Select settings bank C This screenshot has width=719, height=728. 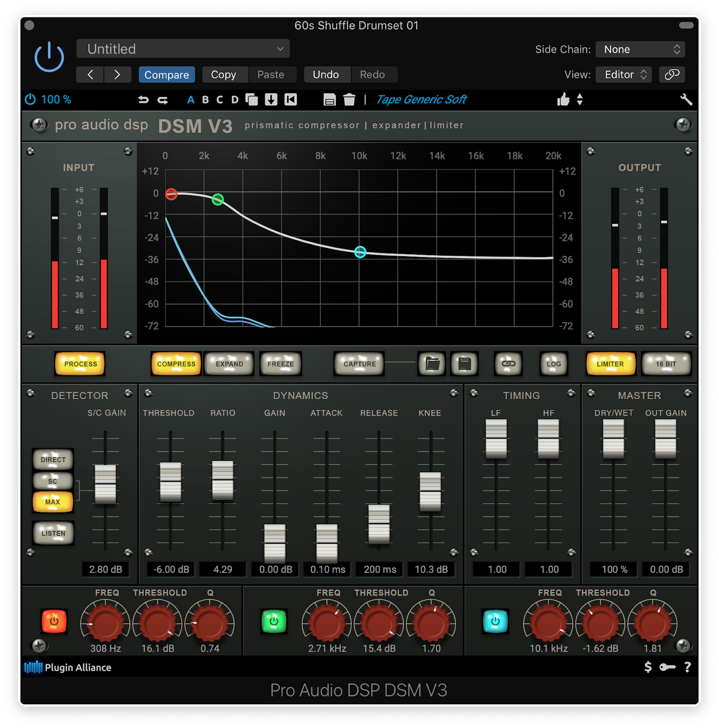point(220,100)
